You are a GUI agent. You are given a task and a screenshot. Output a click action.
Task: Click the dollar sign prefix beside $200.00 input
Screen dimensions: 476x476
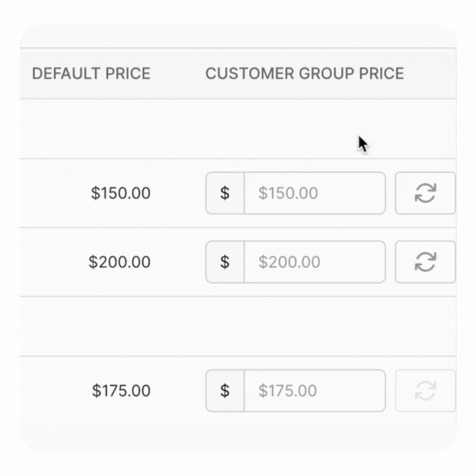225,262
